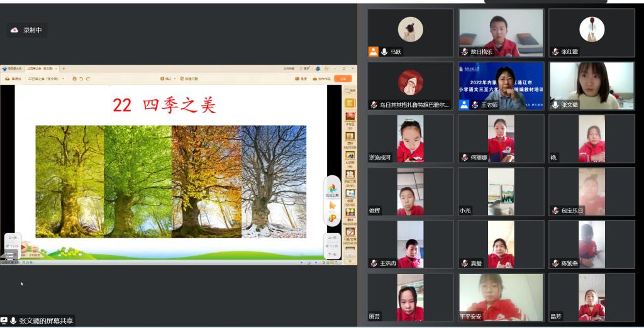Toggle 马跃's microphone icon
This screenshot has width=644, height=328.
384,52
